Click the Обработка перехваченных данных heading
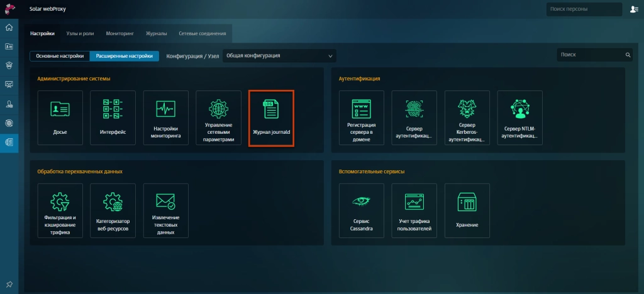 [x=80, y=171]
